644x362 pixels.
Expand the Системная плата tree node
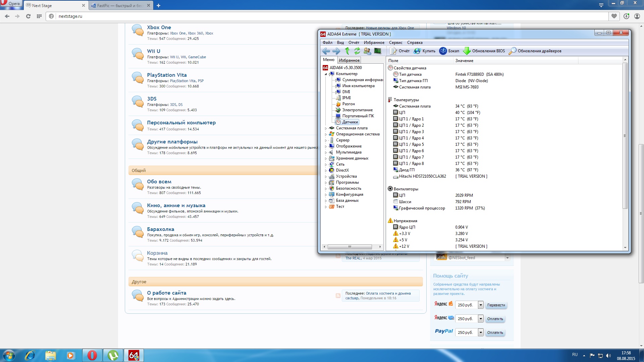326,128
